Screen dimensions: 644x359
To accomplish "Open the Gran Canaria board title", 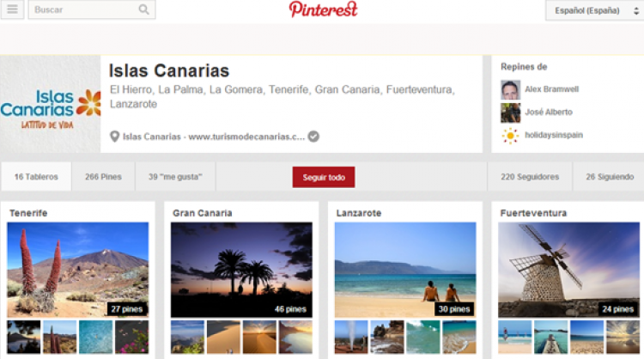I will point(203,213).
